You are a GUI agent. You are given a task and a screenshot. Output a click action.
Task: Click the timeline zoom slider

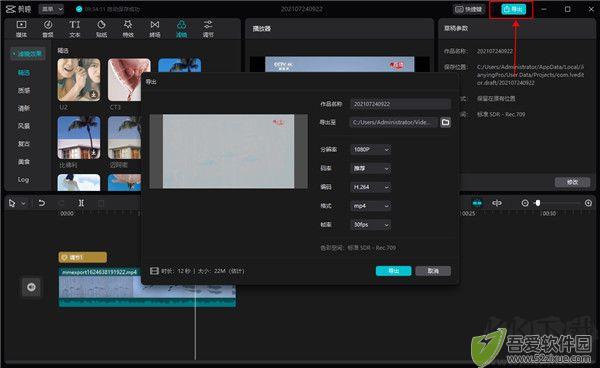click(556, 203)
